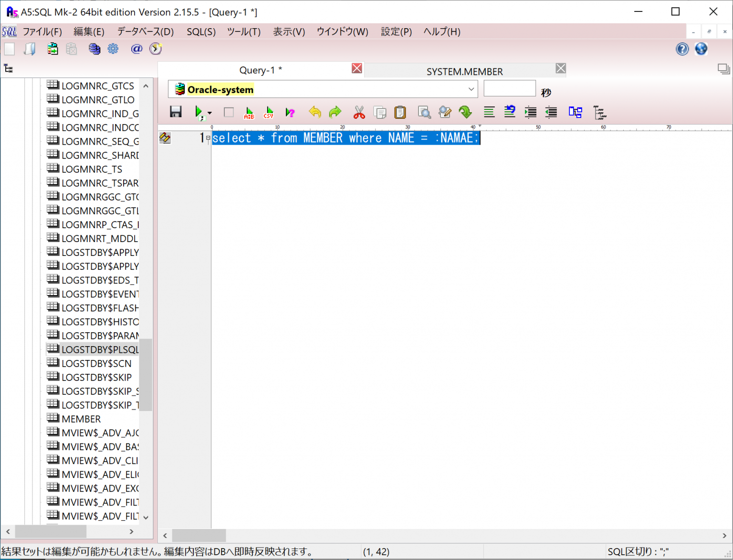Click the save floppy disk icon
This screenshot has width=733, height=560.
pos(176,112)
